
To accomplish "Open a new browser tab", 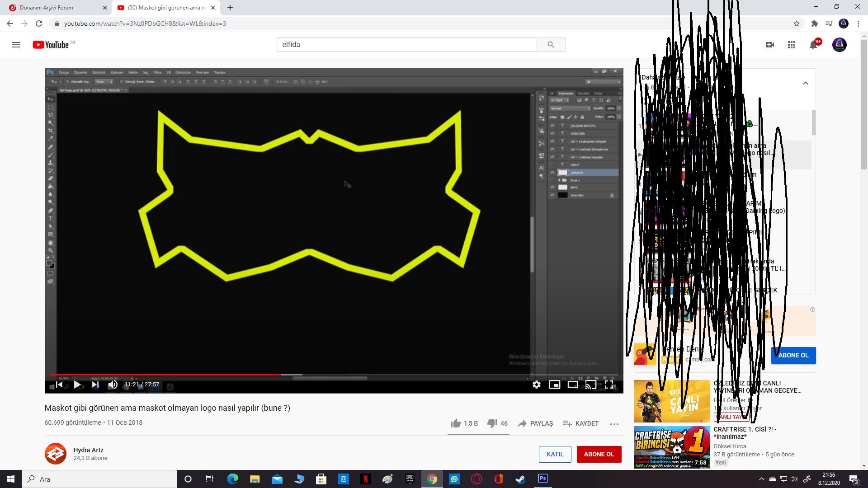I will [230, 8].
